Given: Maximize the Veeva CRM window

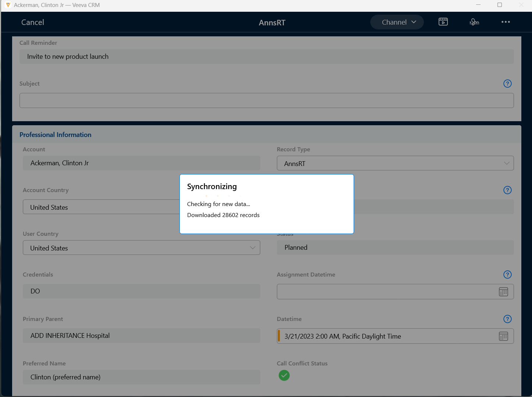Looking at the screenshot, I should (500, 5).
